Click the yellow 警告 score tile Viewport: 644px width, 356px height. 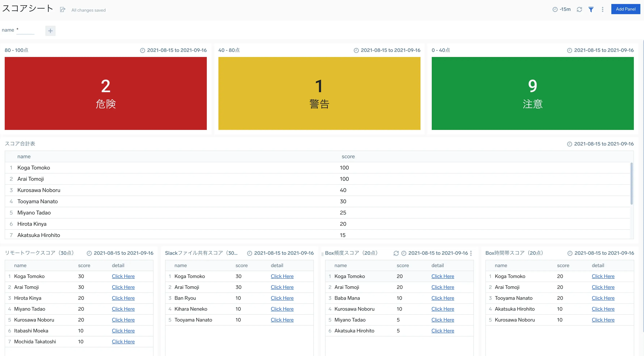tap(319, 93)
